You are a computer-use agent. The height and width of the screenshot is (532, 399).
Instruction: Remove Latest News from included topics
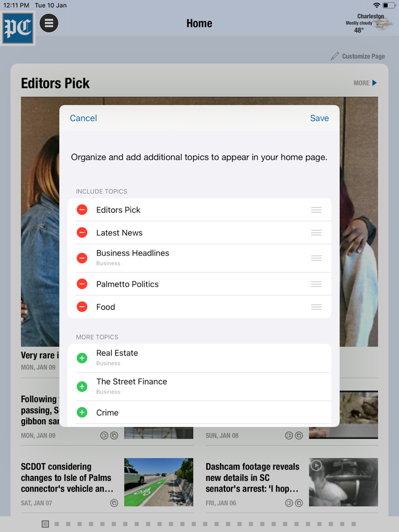pyautogui.click(x=82, y=233)
